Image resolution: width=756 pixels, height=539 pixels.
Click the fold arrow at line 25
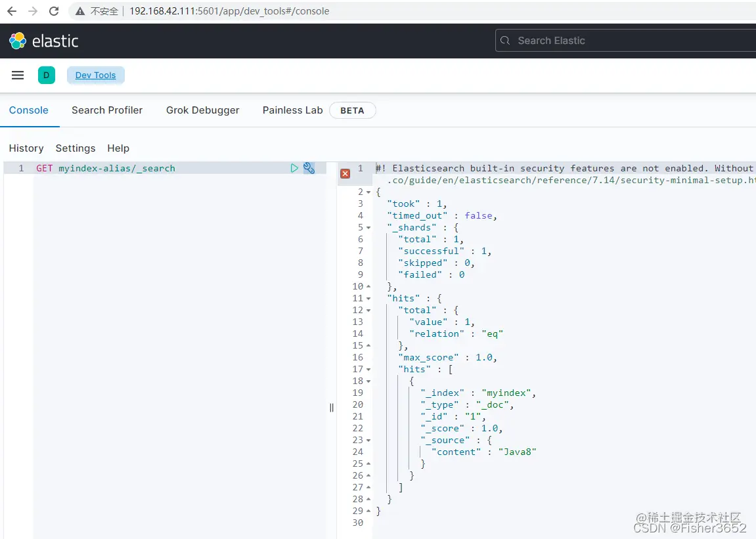point(368,464)
